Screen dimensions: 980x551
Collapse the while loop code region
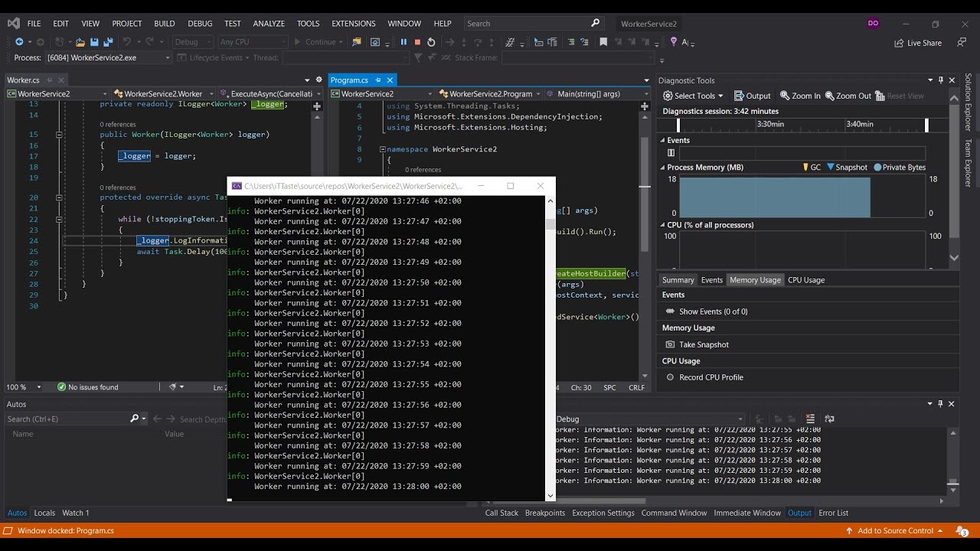tap(59, 219)
